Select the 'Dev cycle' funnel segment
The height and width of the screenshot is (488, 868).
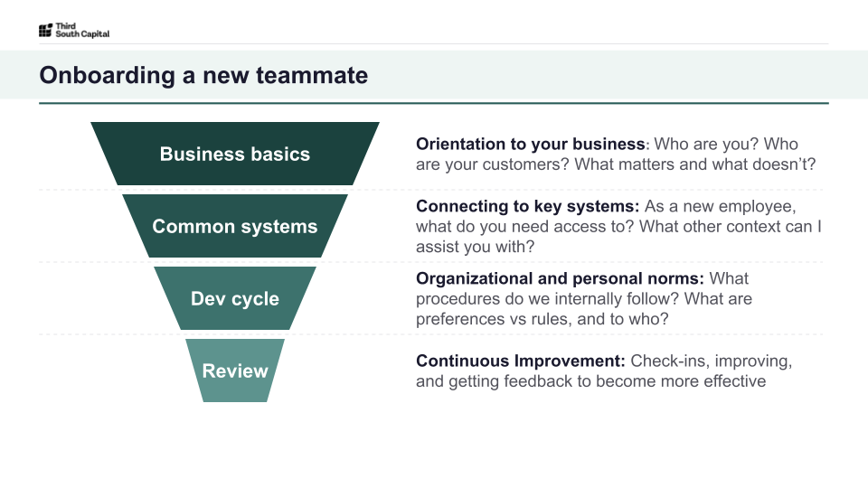coord(235,298)
